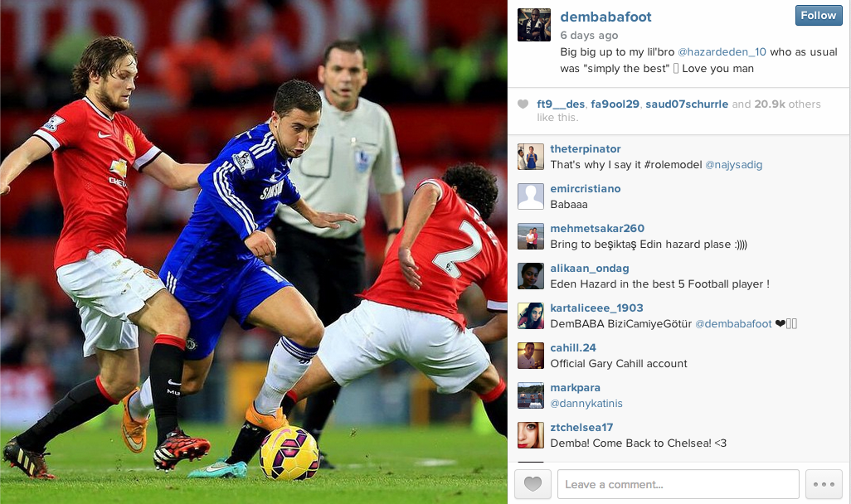This screenshot has width=851, height=504.
Task: Follow the dembabafoot account
Action: pos(819,15)
